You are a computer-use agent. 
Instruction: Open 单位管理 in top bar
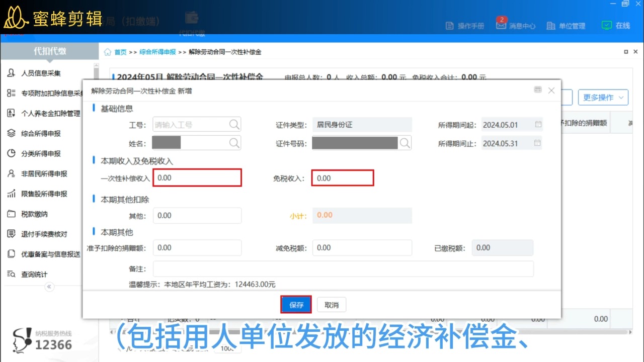coord(566,26)
